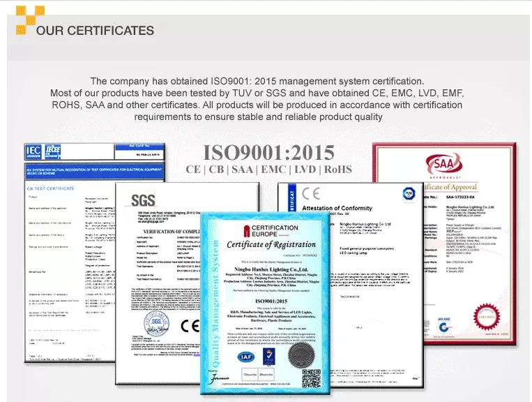The width and height of the screenshot is (532, 402).
Task: Click the TUV blue circle logo
Action: tap(409, 193)
